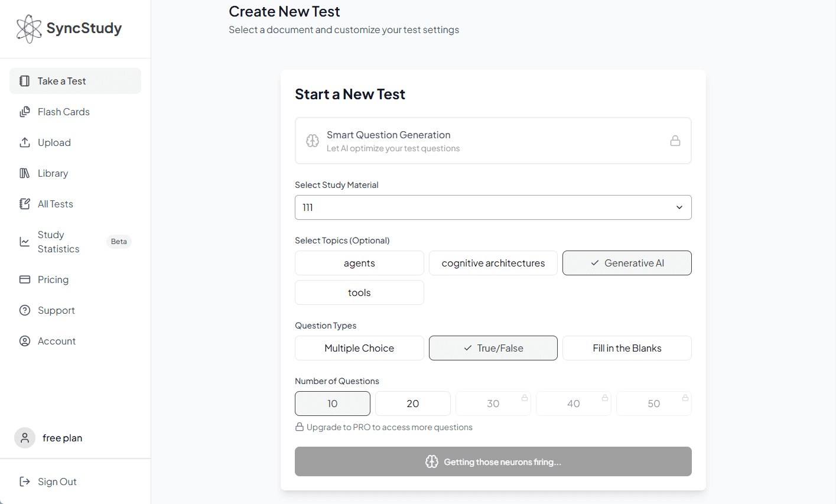Click the Support question mark icon

[25, 310]
